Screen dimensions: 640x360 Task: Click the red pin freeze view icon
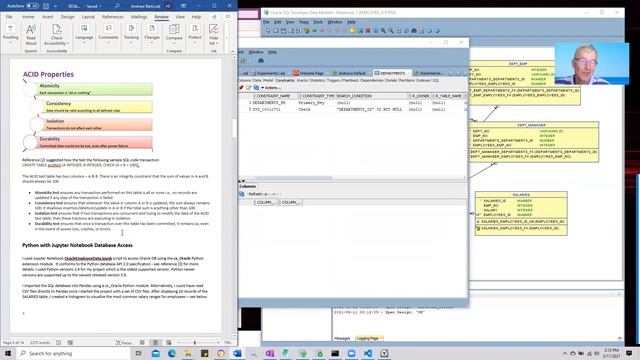tap(241, 88)
